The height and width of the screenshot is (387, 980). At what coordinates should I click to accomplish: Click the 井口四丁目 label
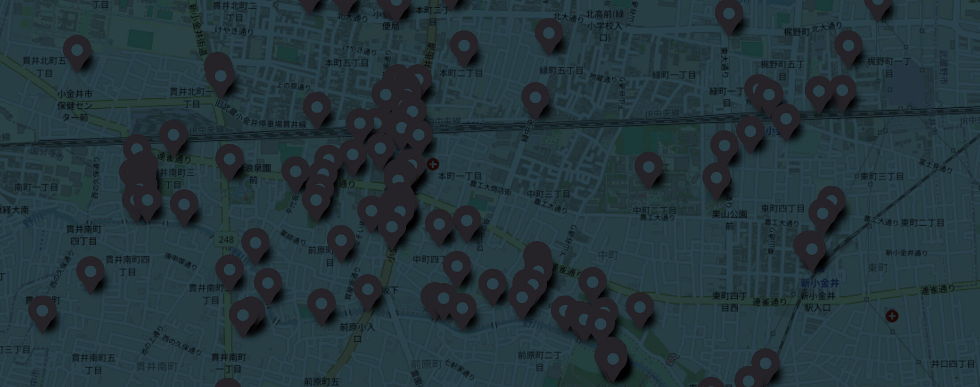tap(953, 364)
